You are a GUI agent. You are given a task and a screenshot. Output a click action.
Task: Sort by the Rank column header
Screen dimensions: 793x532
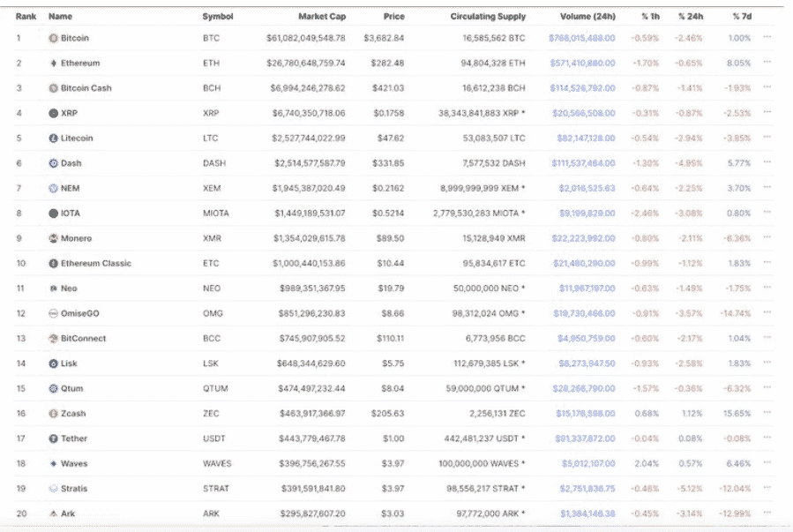[26, 17]
